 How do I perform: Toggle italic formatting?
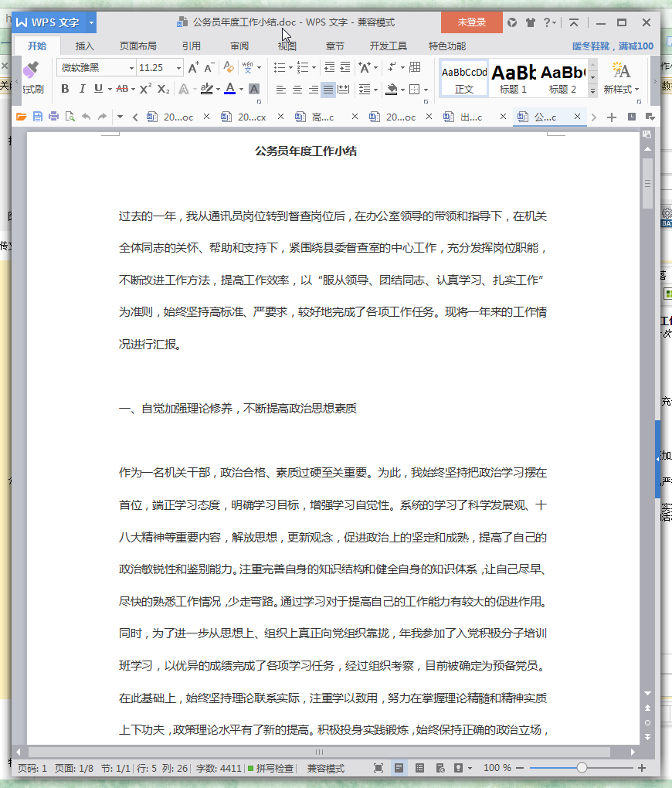(82, 89)
